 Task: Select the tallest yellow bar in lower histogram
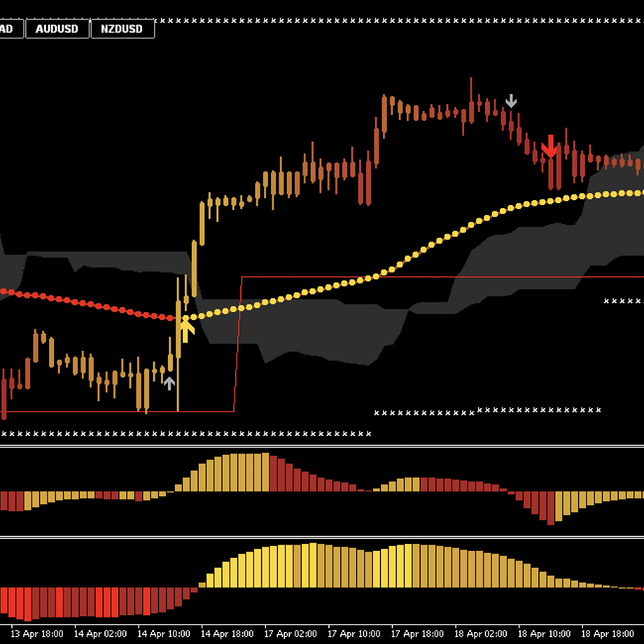point(313,565)
